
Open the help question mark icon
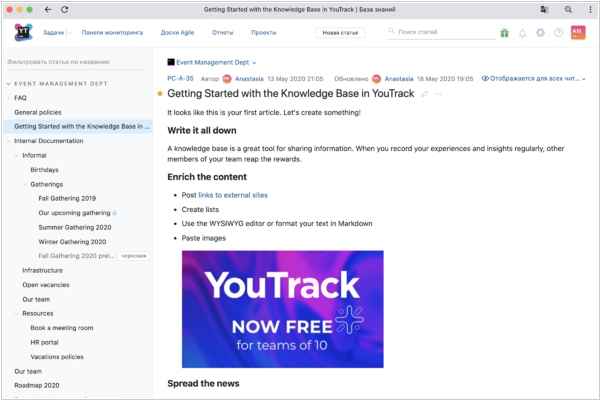click(558, 33)
